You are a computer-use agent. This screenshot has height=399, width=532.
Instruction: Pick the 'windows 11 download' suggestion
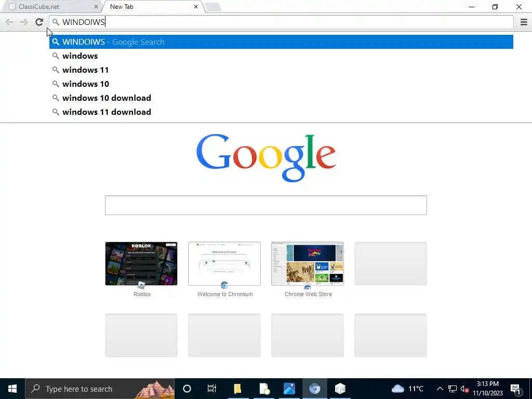point(281,112)
